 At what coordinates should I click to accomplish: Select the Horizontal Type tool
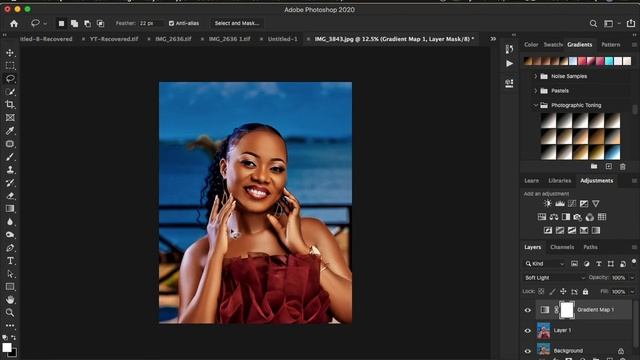[x=10, y=261]
